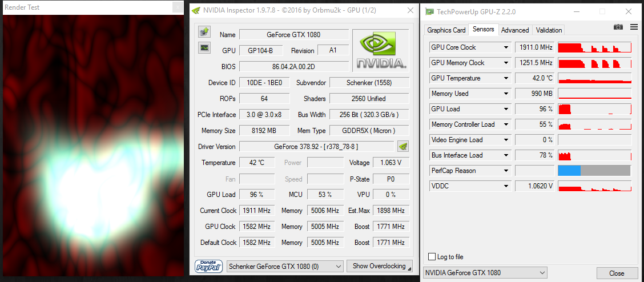Screen dimensions: 644x282
Task: Click Memory Size value 8192 MB
Action: (x=264, y=131)
